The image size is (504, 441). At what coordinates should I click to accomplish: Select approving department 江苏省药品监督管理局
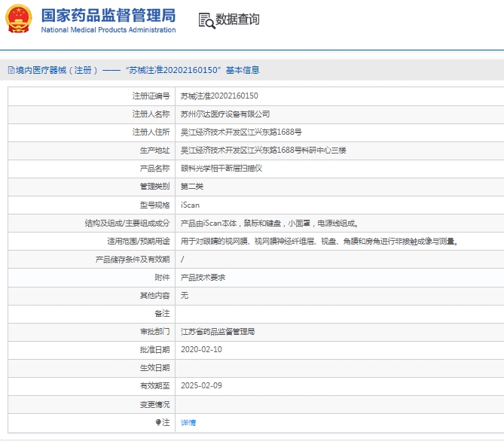218,331
